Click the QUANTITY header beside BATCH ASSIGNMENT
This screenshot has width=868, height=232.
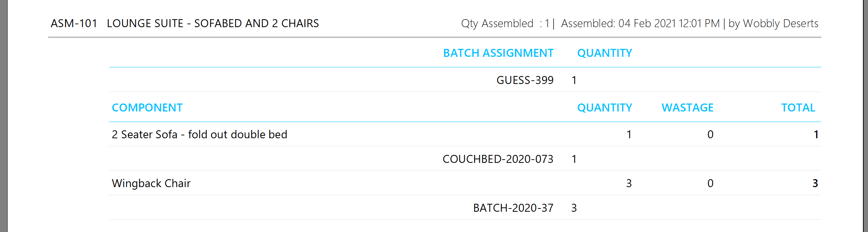click(x=604, y=53)
